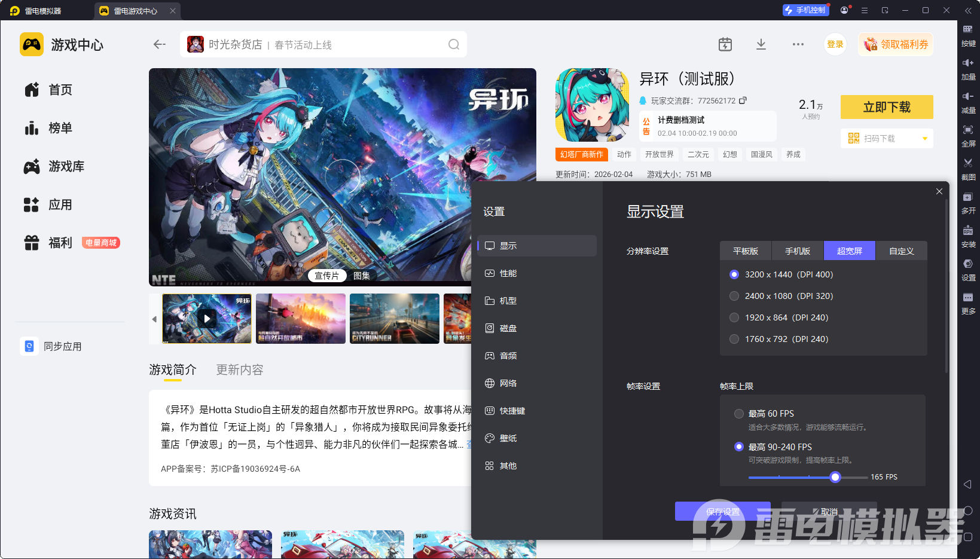Switch to 图集 gallery view
This screenshot has width=980, height=559.
(x=362, y=276)
